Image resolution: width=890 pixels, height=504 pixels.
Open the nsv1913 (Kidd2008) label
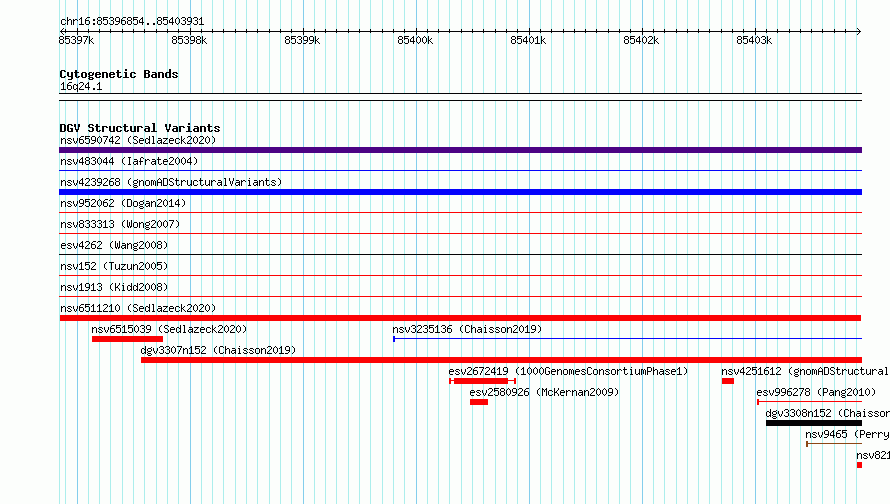(114, 287)
